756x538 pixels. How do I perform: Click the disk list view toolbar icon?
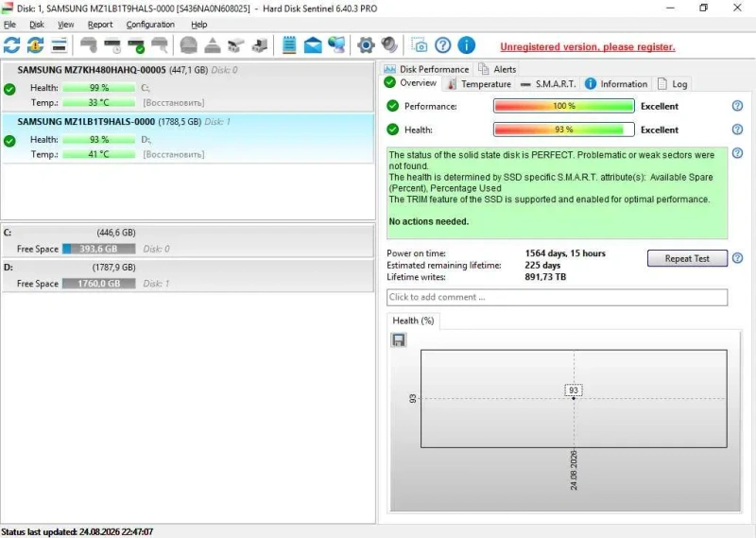59,45
